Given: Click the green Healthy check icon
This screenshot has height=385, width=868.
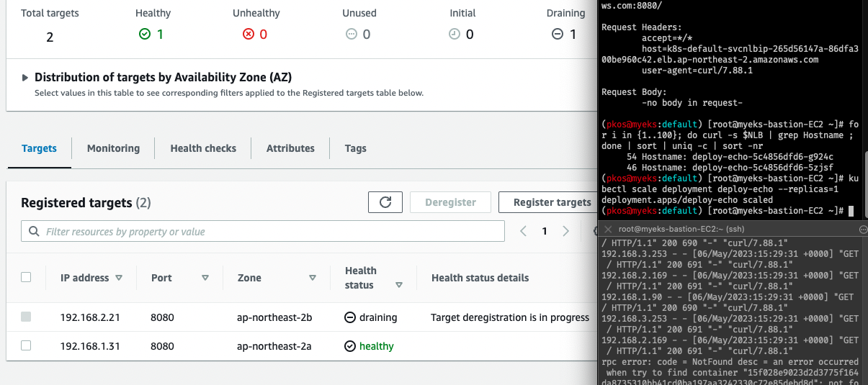Looking at the screenshot, I should [x=144, y=34].
